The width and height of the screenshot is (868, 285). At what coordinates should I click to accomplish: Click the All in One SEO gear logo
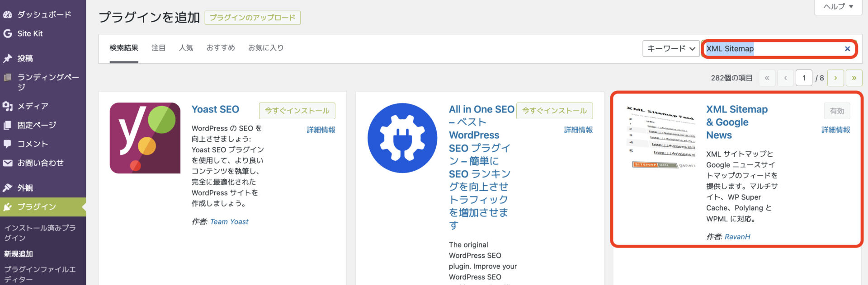[402, 138]
